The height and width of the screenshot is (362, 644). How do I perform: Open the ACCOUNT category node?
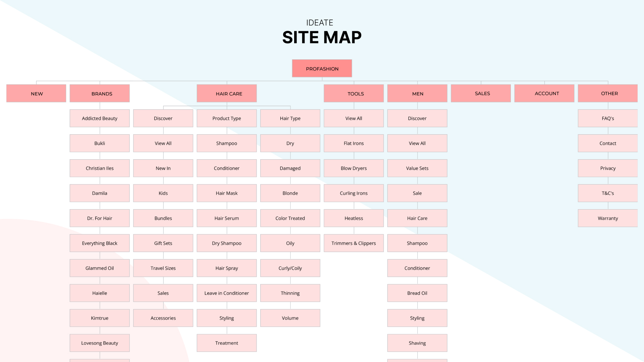(x=544, y=94)
